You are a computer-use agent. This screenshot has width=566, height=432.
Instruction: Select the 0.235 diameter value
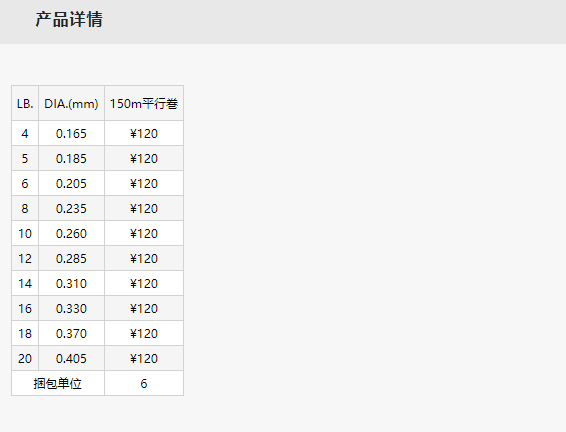pos(71,208)
